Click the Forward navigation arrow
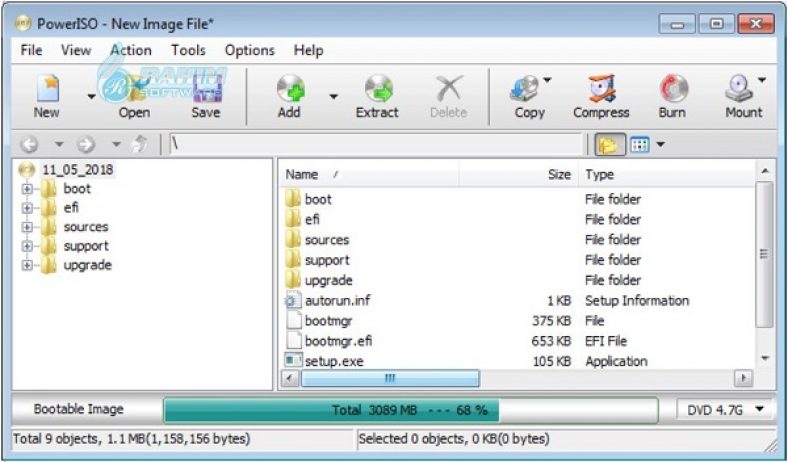The image size is (788, 462). 86,145
